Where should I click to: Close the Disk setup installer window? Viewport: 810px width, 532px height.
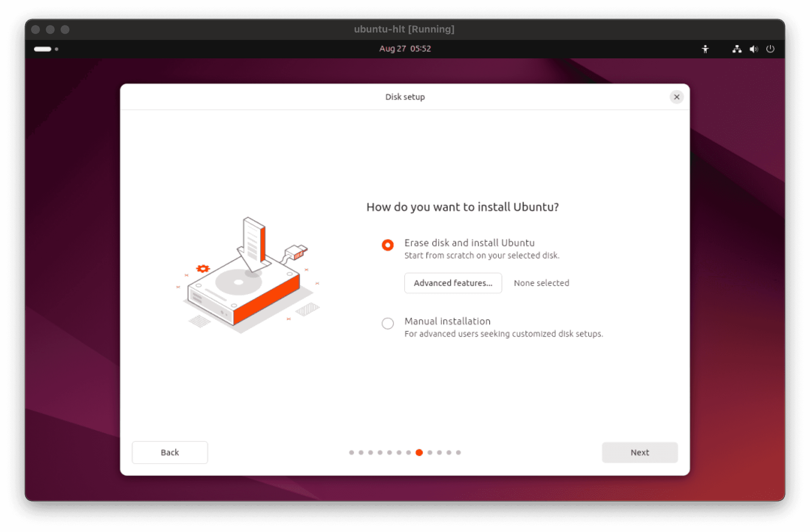677,97
